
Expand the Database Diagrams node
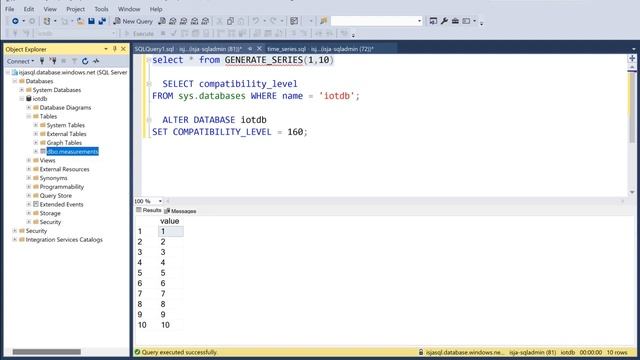29,108
